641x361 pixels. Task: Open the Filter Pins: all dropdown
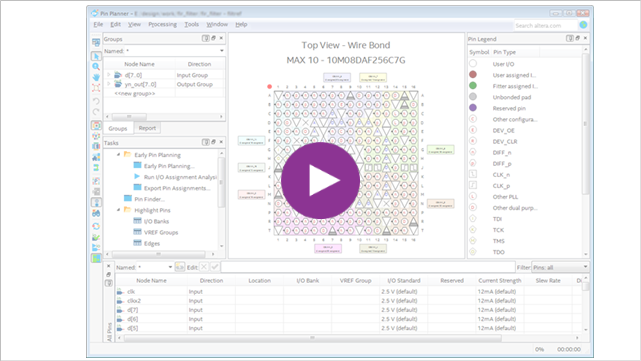tap(560, 267)
